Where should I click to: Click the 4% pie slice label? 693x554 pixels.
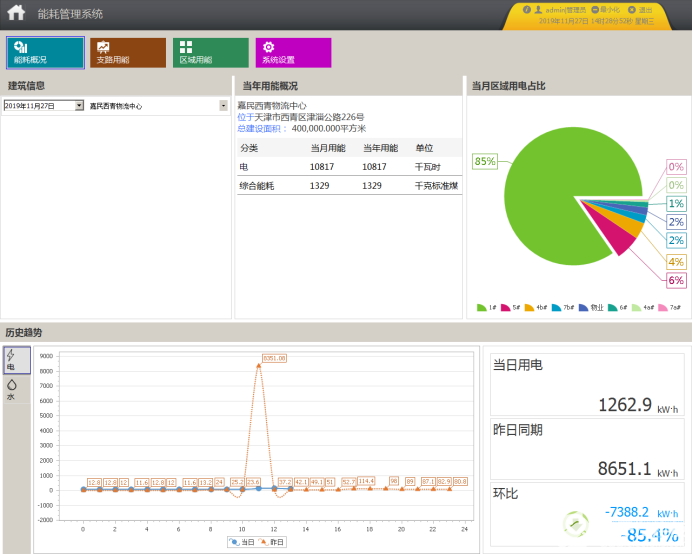pos(676,262)
